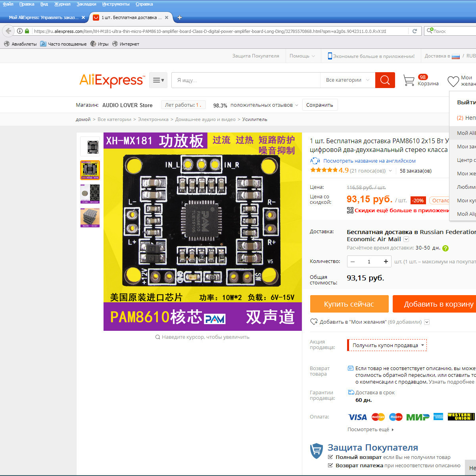
Task: Open the 'Журнал' browser menu
Action: coord(62,4)
